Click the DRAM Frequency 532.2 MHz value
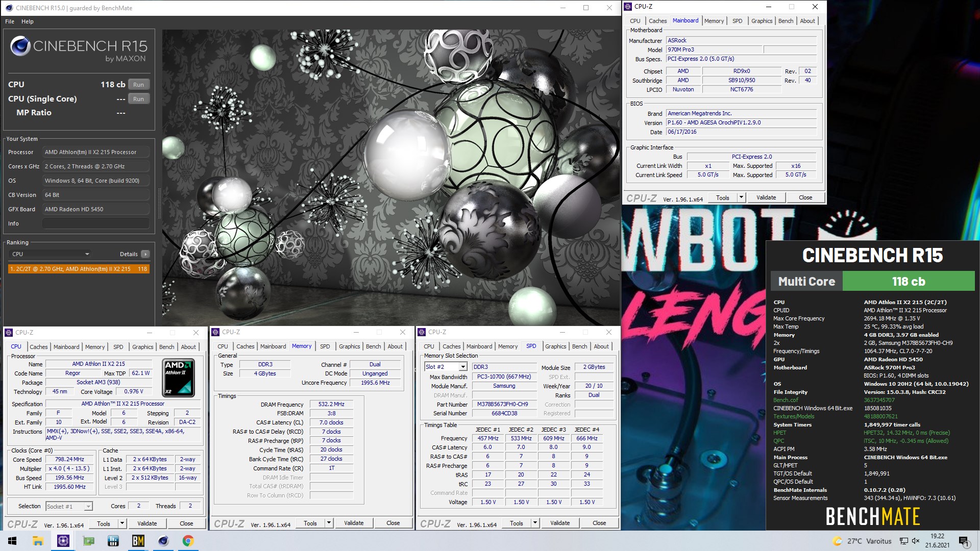This screenshot has width=980, height=551. click(331, 404)
